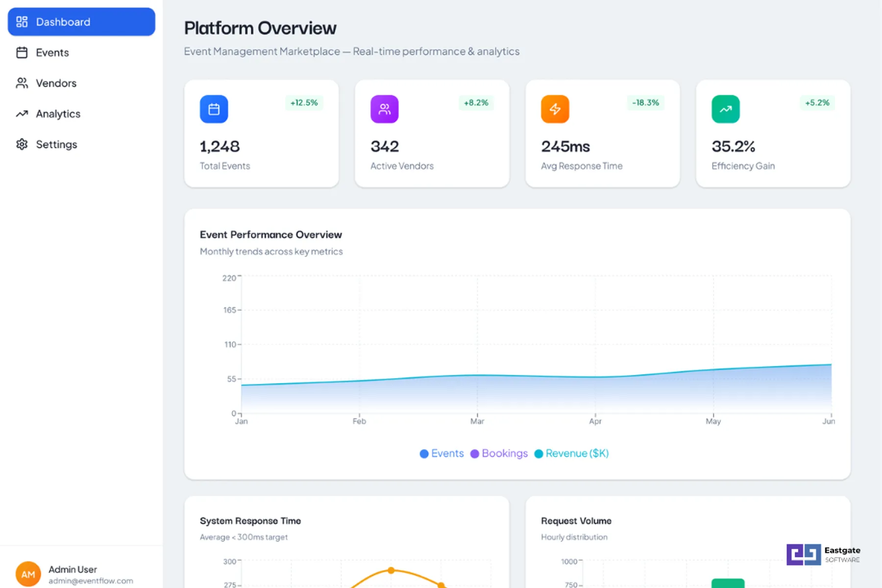Click the green trend icon on Efficiency Gain card
The width and height of the screenshot is (882, 588).
tap(726, 109)
